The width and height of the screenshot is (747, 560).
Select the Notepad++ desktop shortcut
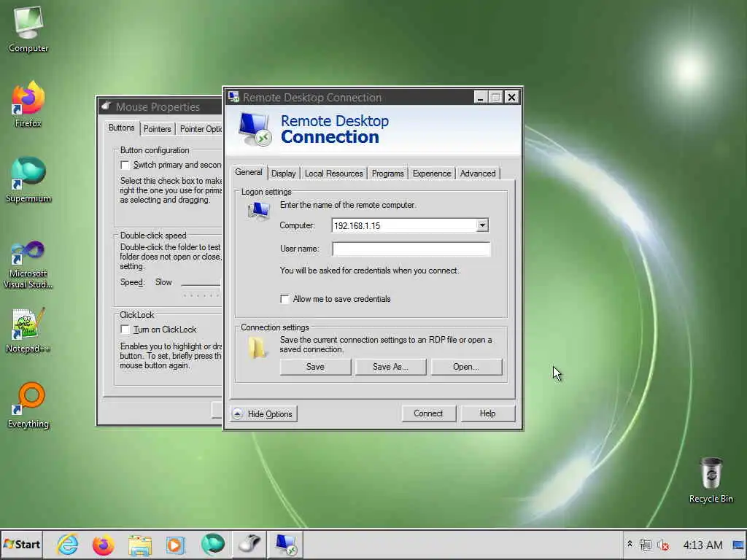pyautogui.click(x=28, y=330)
